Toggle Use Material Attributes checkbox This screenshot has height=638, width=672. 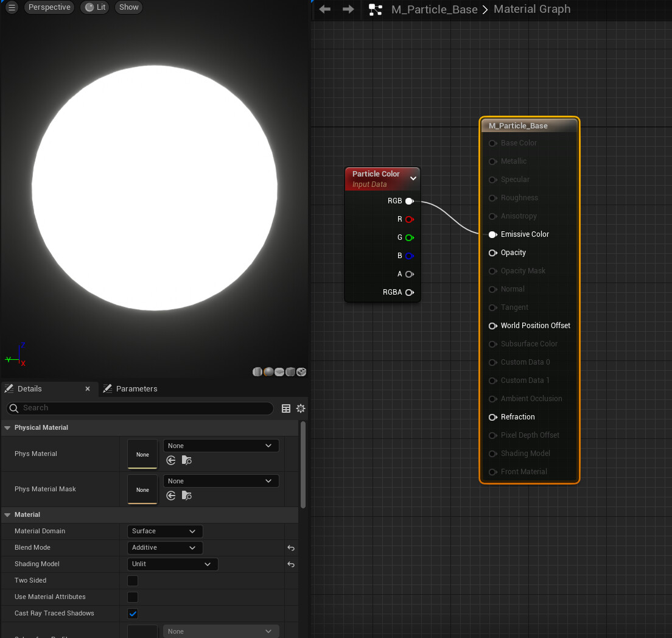pos(133,597)
